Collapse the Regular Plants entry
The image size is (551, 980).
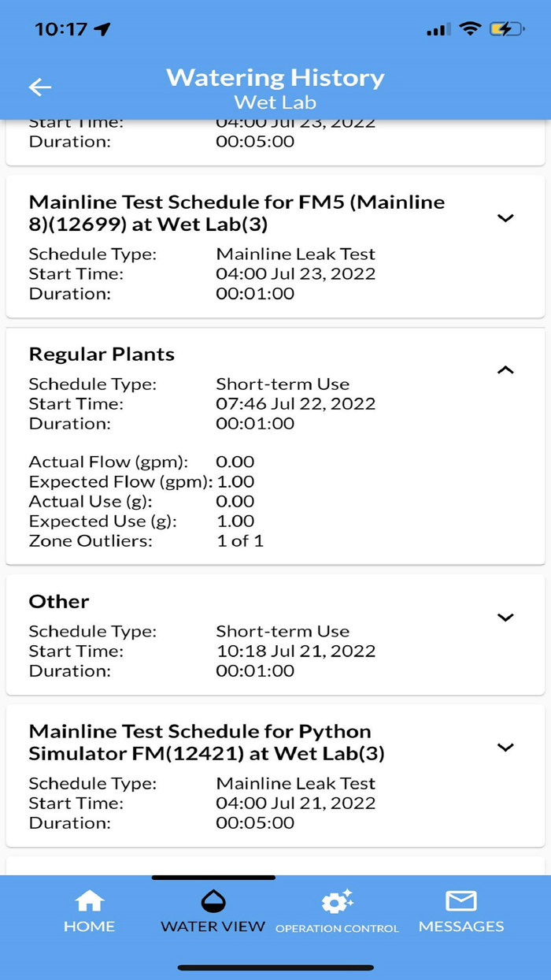(505, 369)
